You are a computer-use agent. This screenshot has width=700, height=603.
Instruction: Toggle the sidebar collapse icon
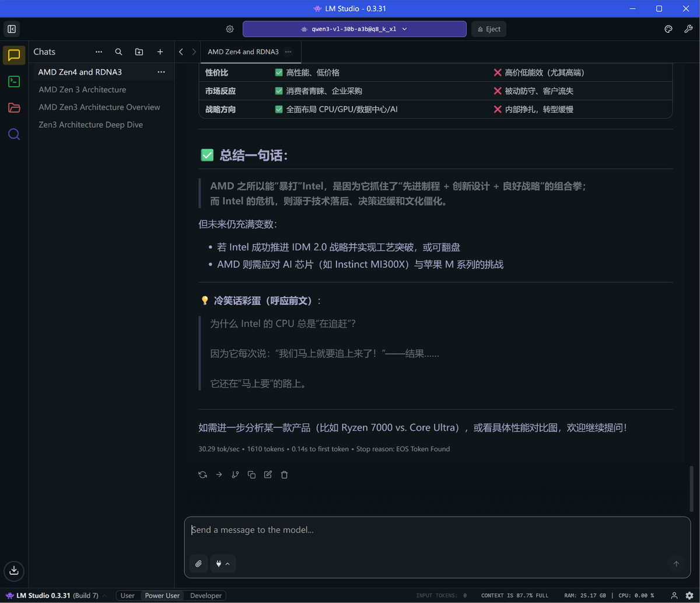point(12,29)
